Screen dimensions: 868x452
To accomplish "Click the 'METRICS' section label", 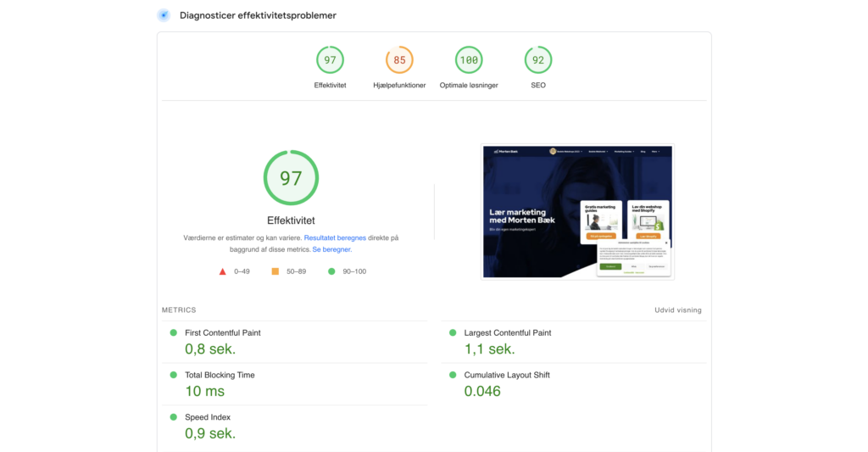I will click(x=179, y=310).
